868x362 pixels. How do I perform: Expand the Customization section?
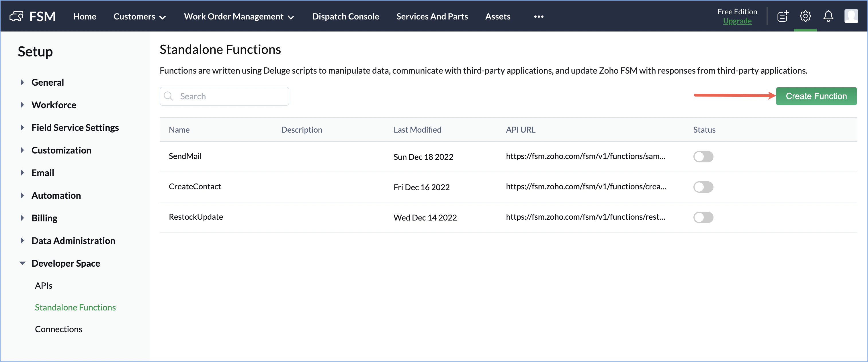coord(22,150)
